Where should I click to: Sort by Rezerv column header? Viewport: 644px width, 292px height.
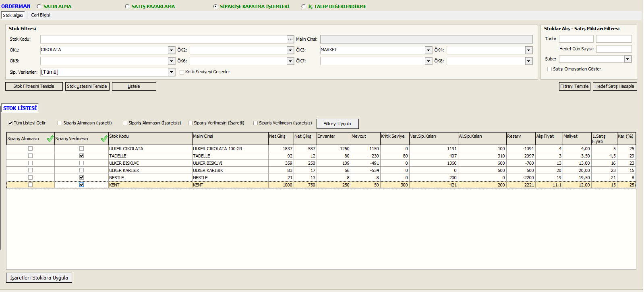coord(521,139)
